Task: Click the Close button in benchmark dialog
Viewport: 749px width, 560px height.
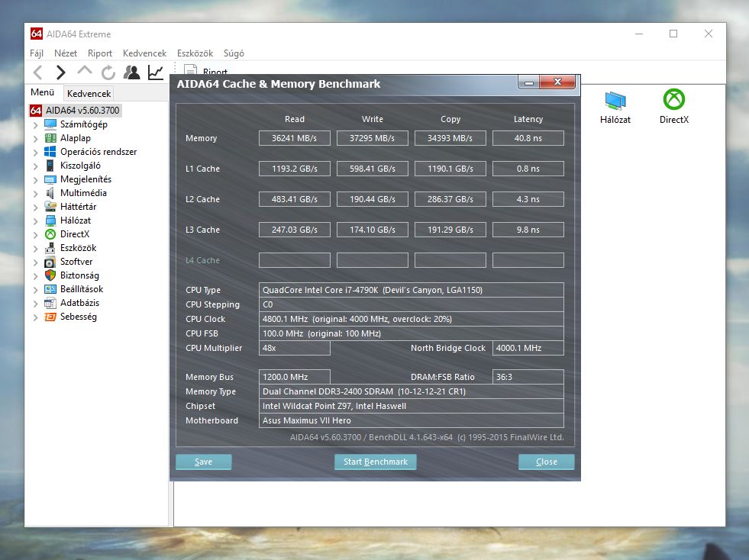Action: [x=547, y=462]
